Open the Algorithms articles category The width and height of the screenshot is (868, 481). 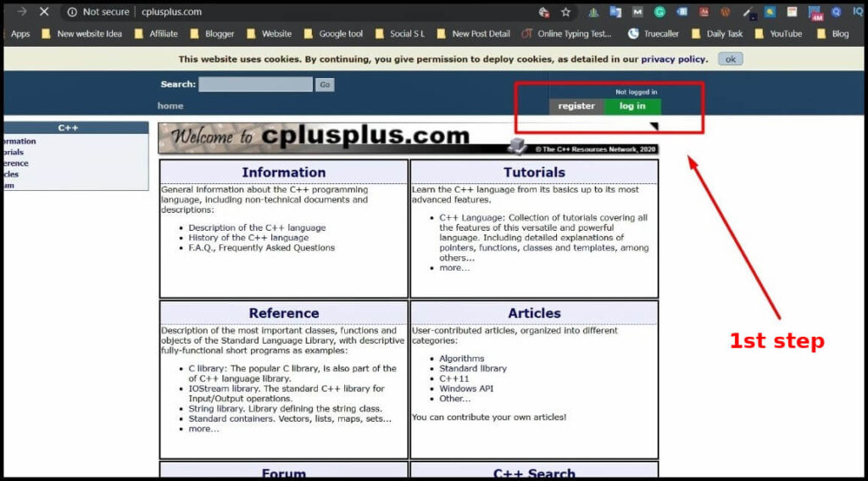pos(462,359)
